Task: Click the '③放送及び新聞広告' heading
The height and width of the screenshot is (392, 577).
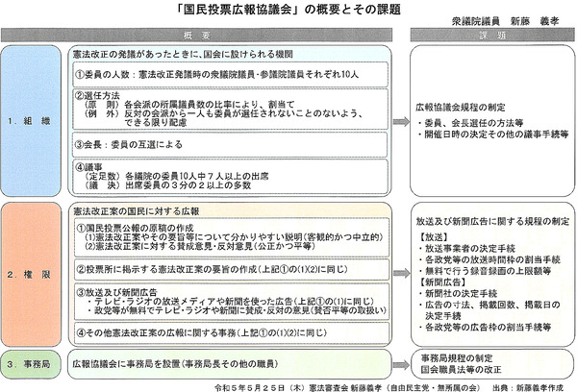Action: coord(116,293)
